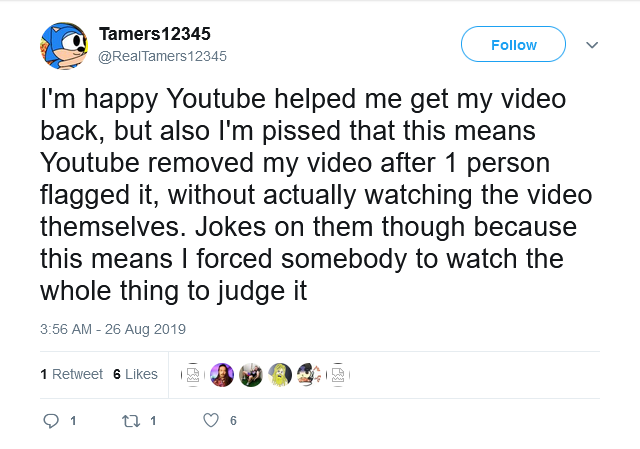Open the cartoon duck liker avatar
Screen dimensions: 640x449
(308, 374)
